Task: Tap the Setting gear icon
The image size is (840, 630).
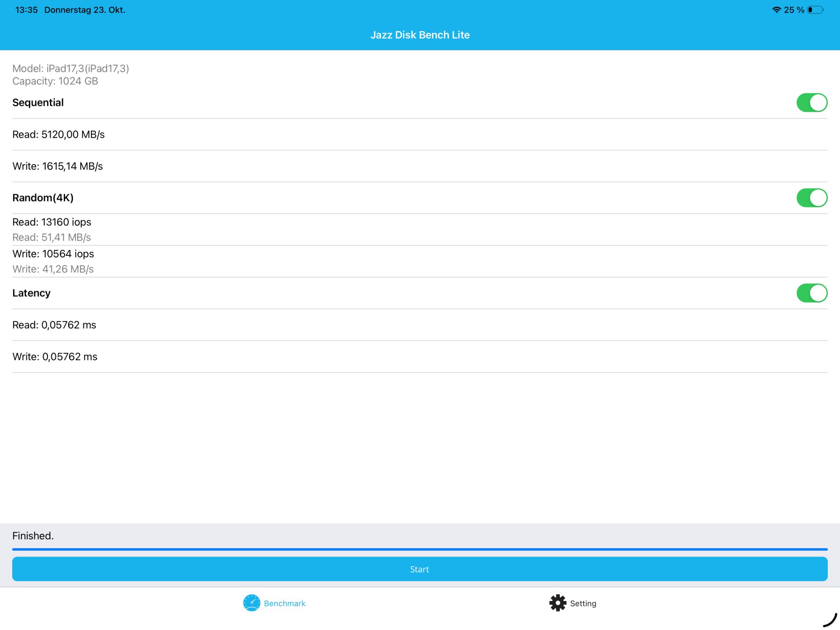Action: pyautogui.click(x=558, y=603)
